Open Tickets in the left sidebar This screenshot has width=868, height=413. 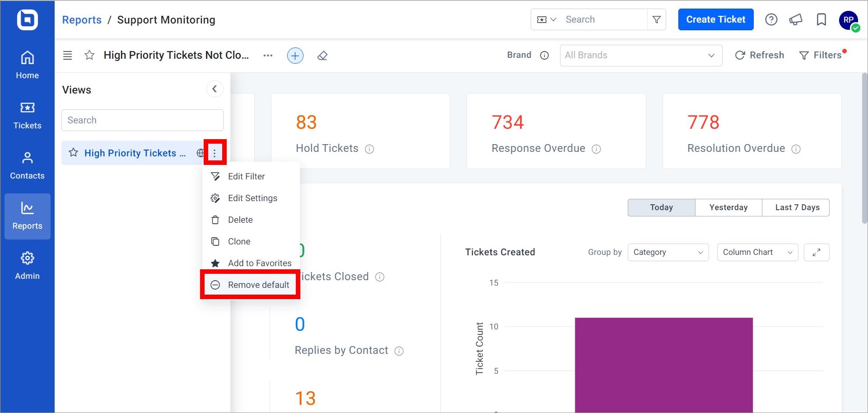click(x=27, y=116)
